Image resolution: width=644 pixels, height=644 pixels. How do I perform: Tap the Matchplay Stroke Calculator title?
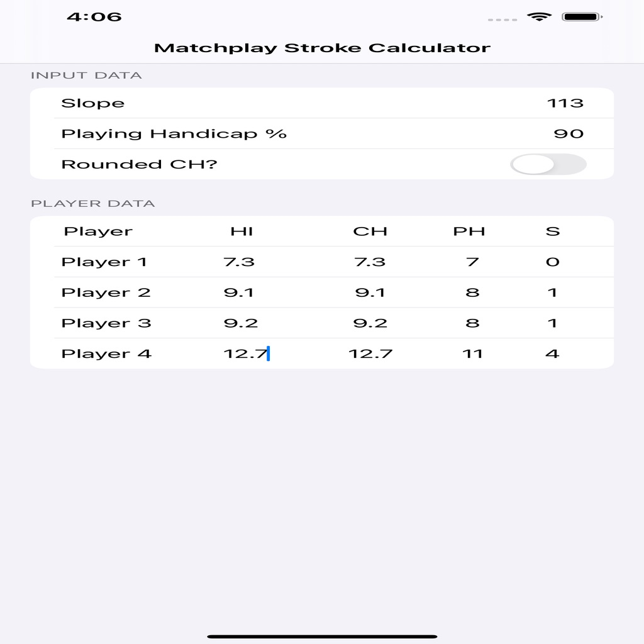point(322,48)
